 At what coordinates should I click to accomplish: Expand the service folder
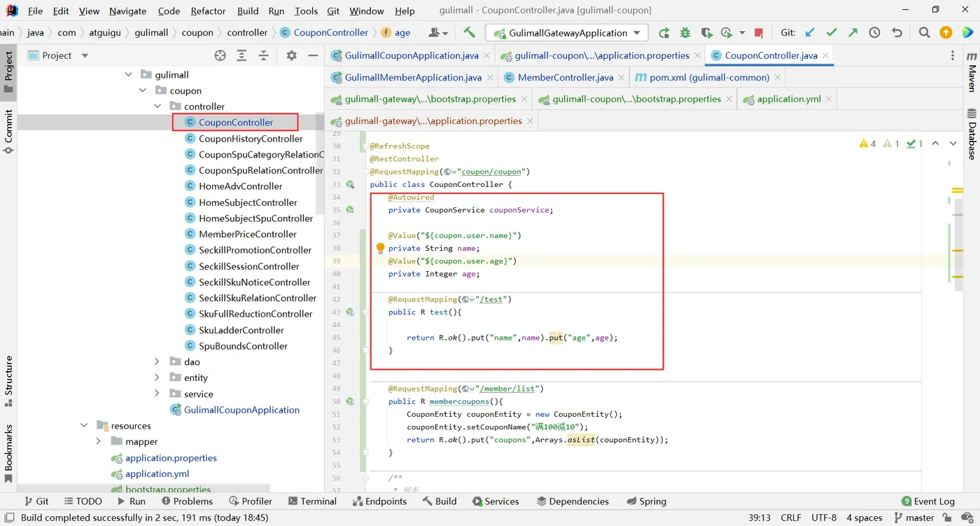pos(157,394)
